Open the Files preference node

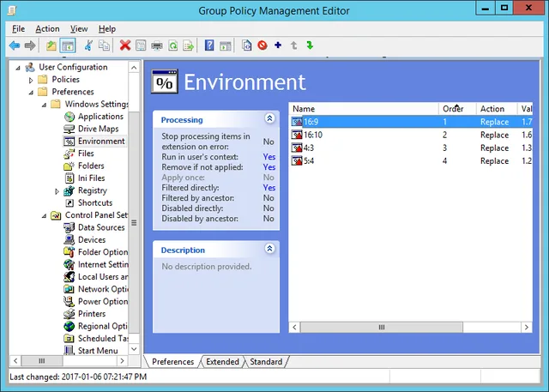tap(86, 154)
